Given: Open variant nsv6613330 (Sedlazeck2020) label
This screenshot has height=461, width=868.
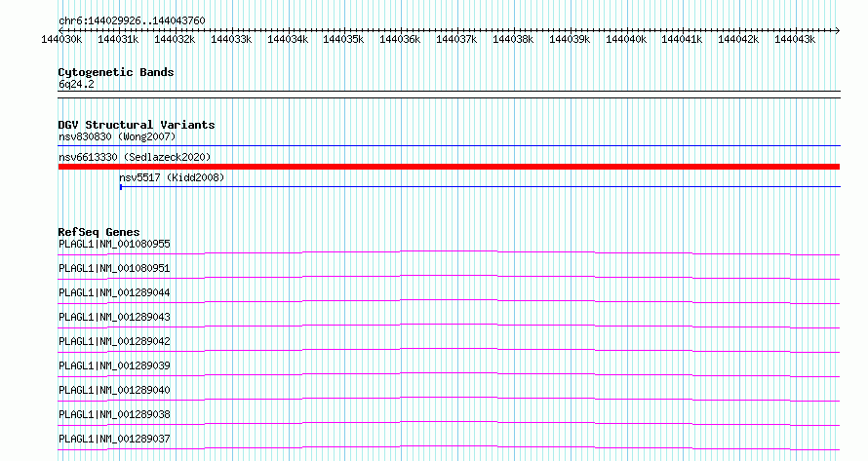Looking at the screenshot, I should click(135, 157).
